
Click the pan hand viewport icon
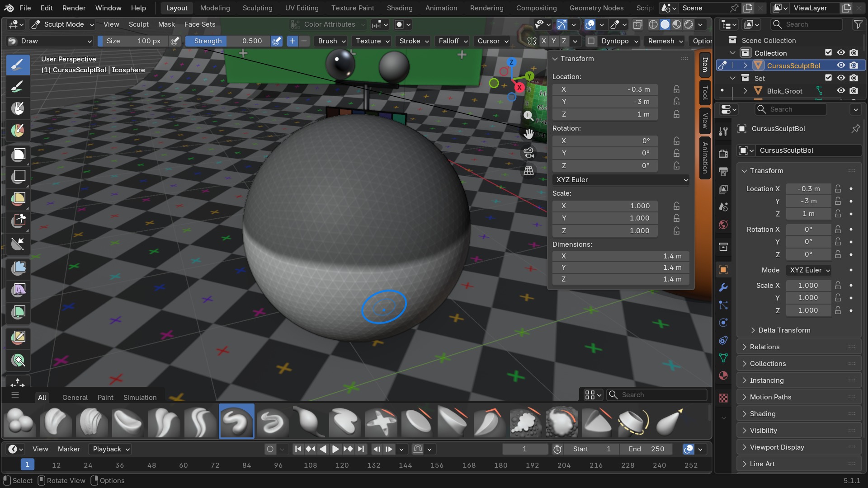528,134
